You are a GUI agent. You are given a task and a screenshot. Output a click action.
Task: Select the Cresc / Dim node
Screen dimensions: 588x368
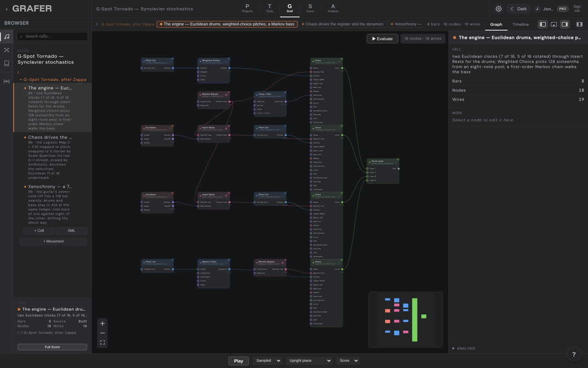[x=270, y=104]
